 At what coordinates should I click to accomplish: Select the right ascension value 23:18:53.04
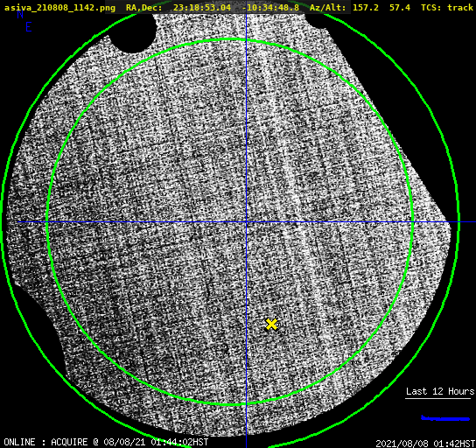pos(202,8)
